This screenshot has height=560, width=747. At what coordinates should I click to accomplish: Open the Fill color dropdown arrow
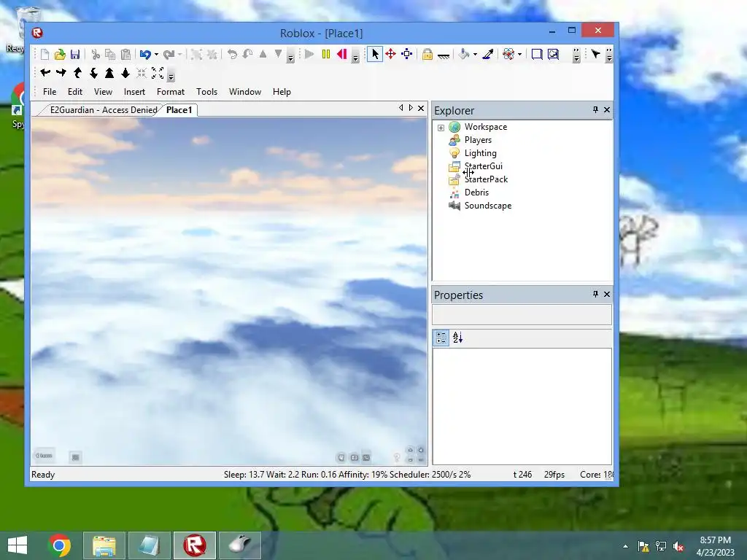[476, 54]
